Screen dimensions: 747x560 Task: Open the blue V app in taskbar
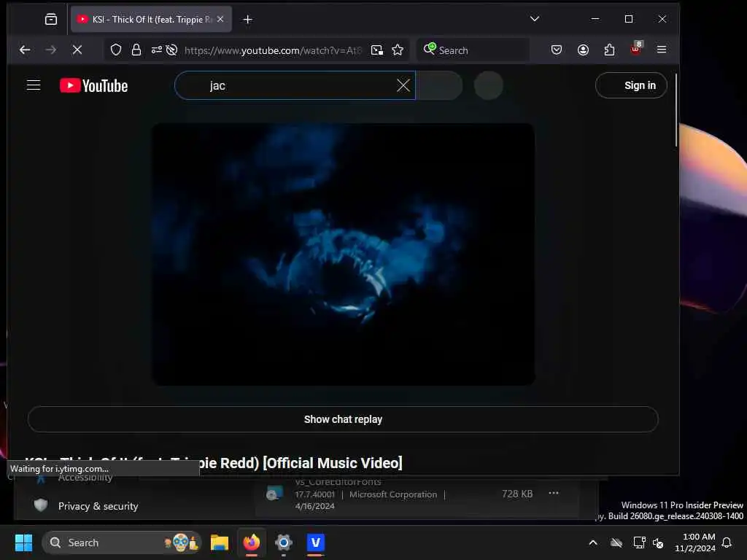(x=315, y=542)
